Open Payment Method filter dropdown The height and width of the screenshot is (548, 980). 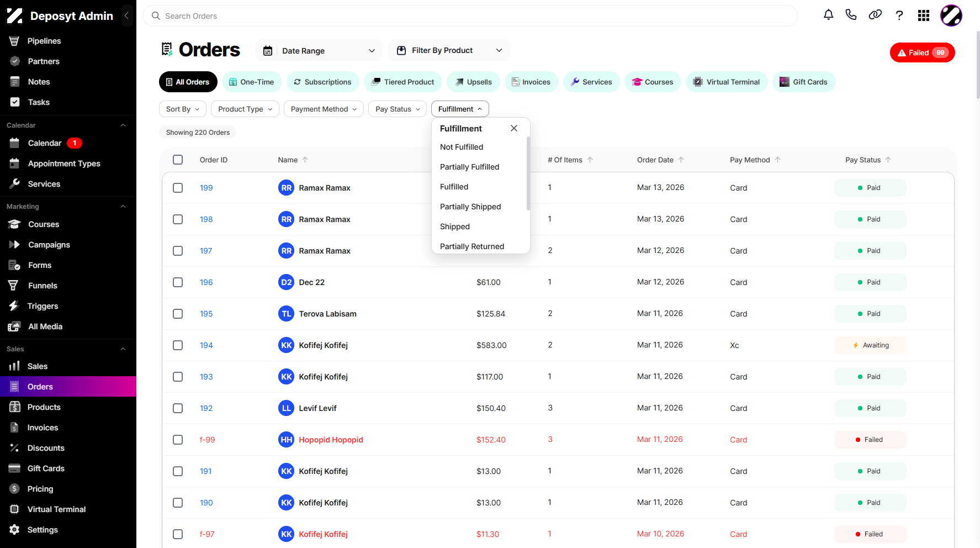point(324,109)
